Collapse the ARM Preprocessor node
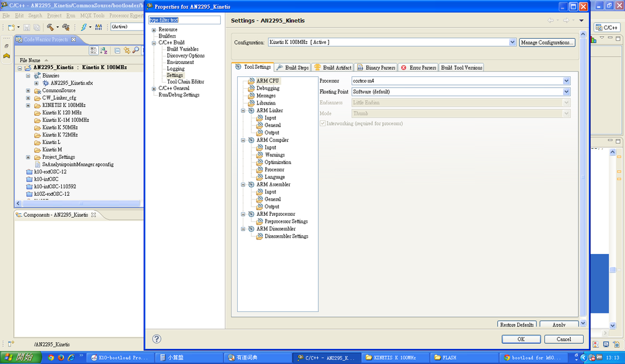625x364 pixels. [243, 214]
